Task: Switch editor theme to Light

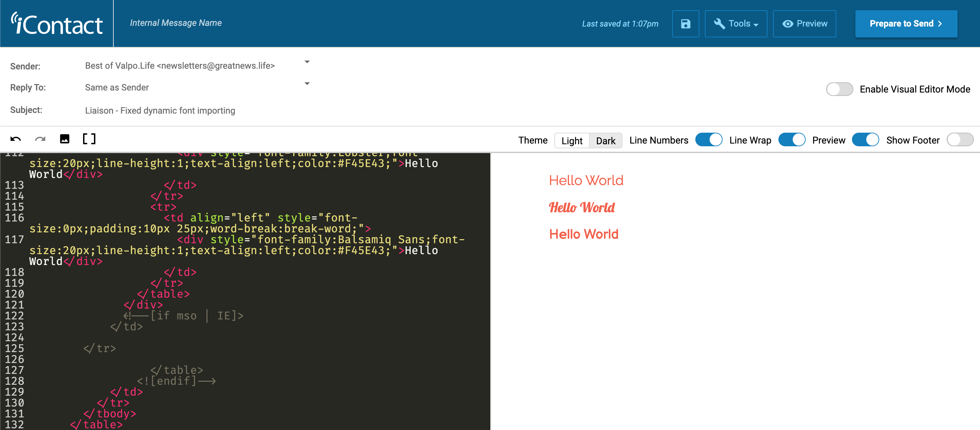Action: click(x=571, y=141)
